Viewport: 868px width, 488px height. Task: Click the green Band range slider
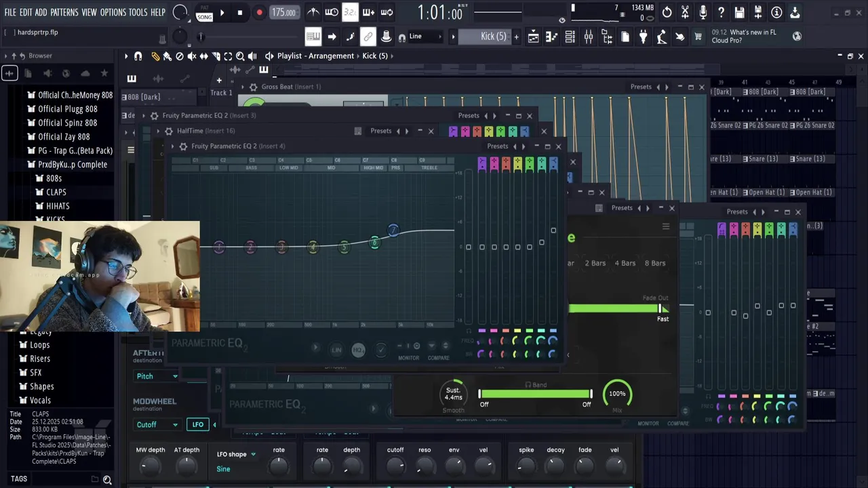[x=535, y=394]
